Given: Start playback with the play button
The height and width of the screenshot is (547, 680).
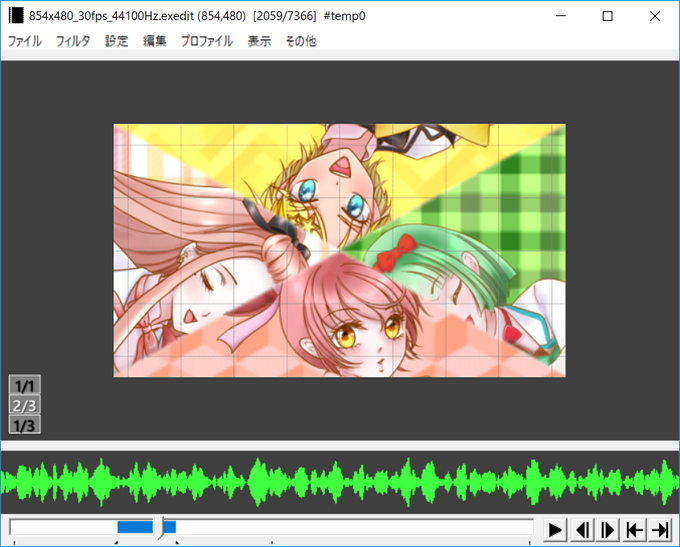Looking at the screenshot, I should [555, 530].
